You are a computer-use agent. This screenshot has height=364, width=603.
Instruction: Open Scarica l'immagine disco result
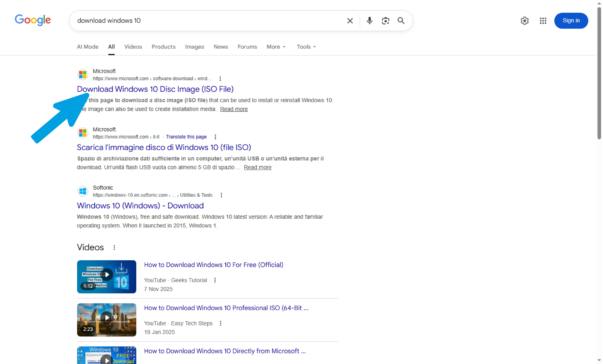[164, 147]
